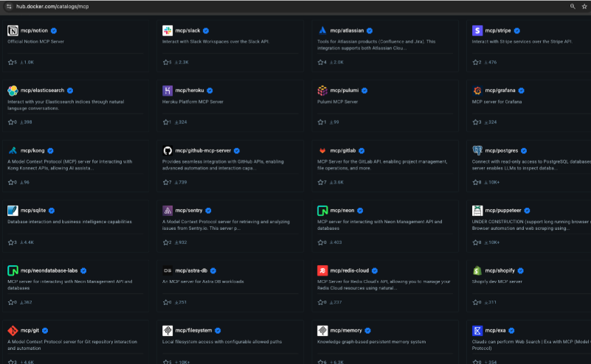Screen dimensions: 591x364
Task: Click the Slack logo icon
Action: pyautogui.click(x=167, y=30)
